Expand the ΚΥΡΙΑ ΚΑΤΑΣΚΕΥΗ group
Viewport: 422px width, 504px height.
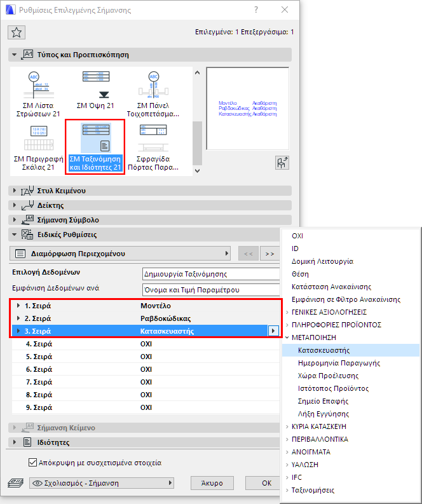click(x=287, y=426)
